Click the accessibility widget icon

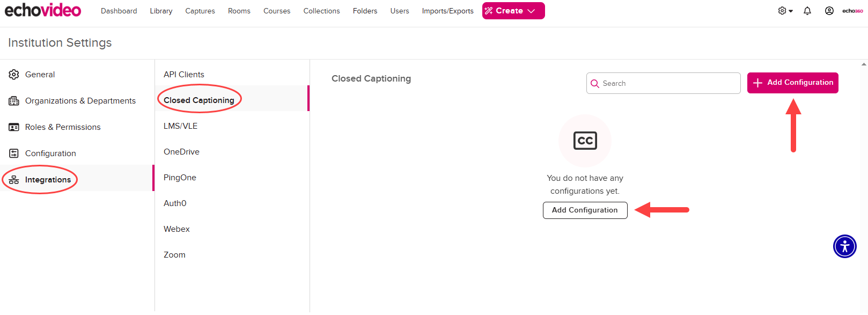[x=844, y=246]
